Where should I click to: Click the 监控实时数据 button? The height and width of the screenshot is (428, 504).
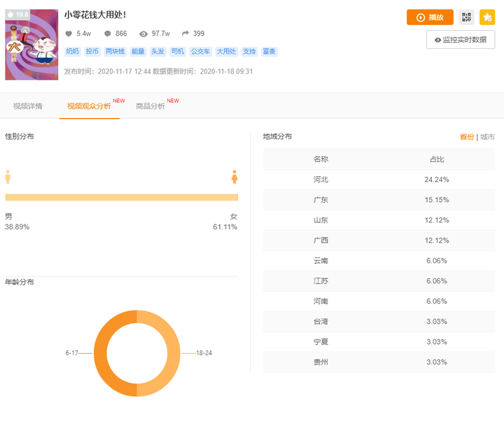click(461, 40)
